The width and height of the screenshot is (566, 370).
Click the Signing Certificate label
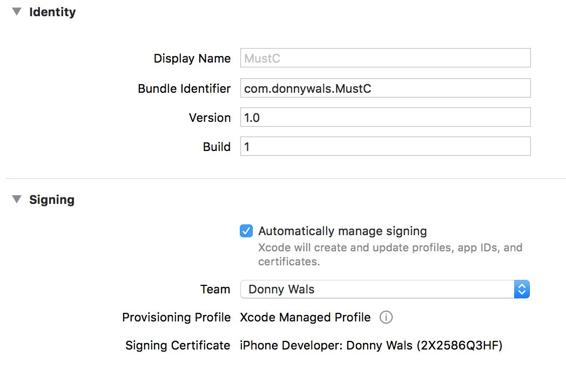178,345
